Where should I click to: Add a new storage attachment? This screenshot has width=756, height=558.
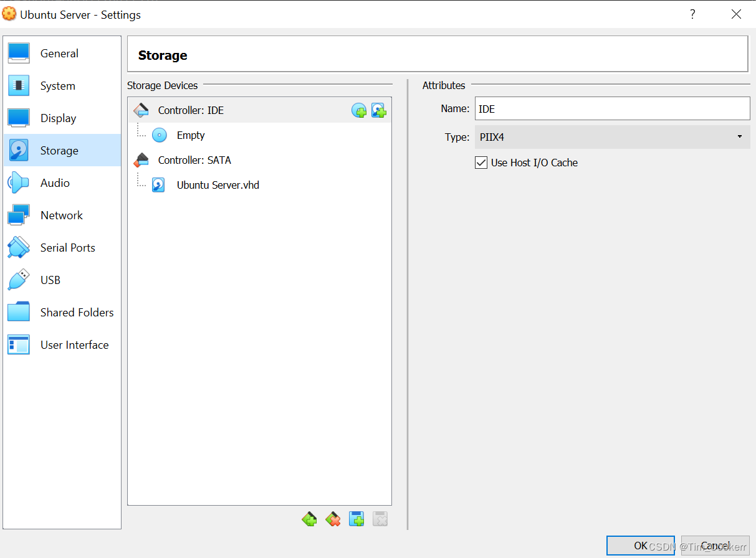point(356,518)
